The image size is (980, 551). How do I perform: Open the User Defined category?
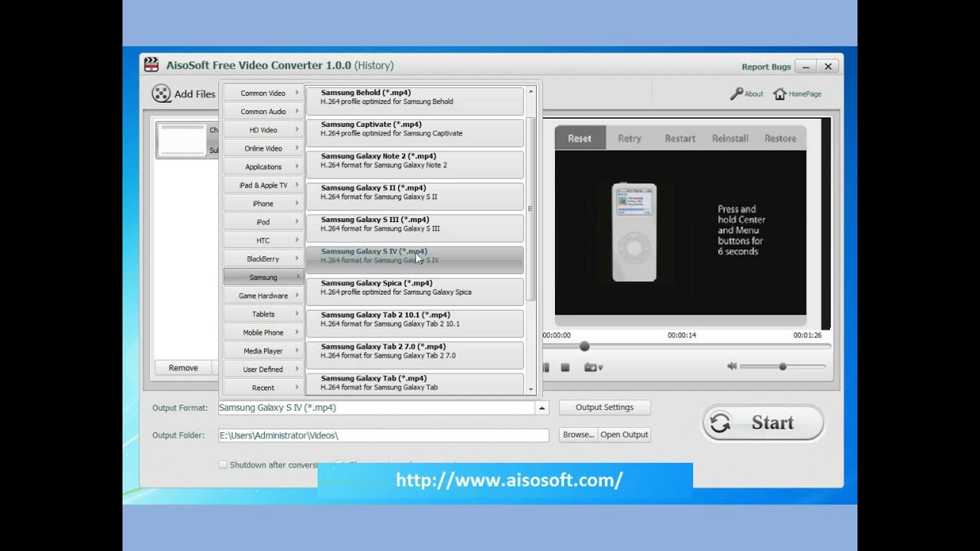pos(263,369)
